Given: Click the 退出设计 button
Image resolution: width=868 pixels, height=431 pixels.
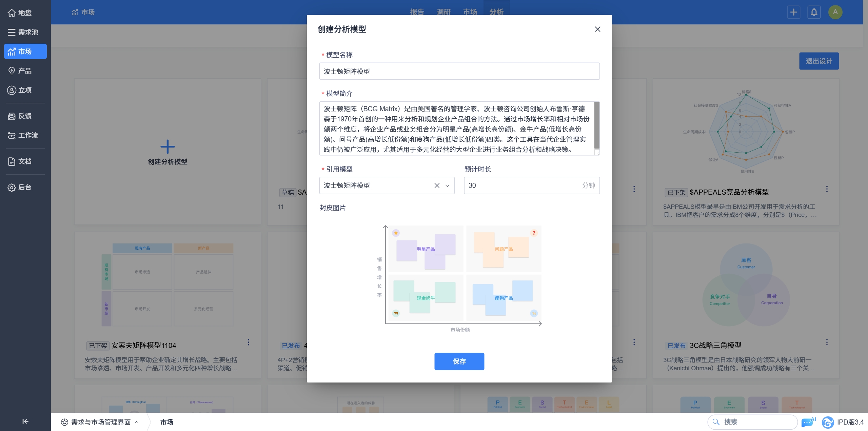Looking at the screenshot, I should pyautogui.click(x=819, y=61).
